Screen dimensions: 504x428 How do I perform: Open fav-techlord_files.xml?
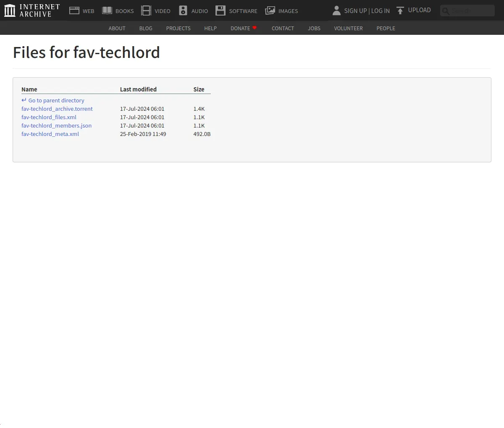pyautogui.click(x=49, y=117)
